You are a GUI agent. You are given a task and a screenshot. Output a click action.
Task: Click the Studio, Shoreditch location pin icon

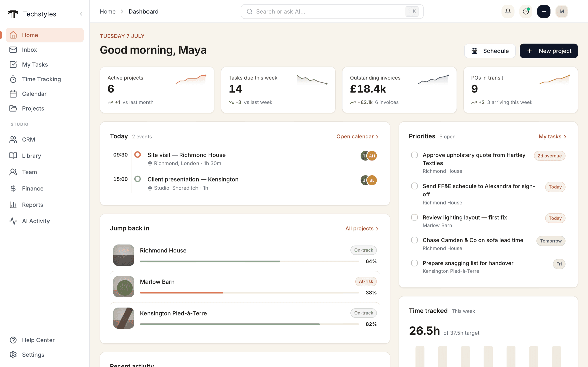click(150, 188)
